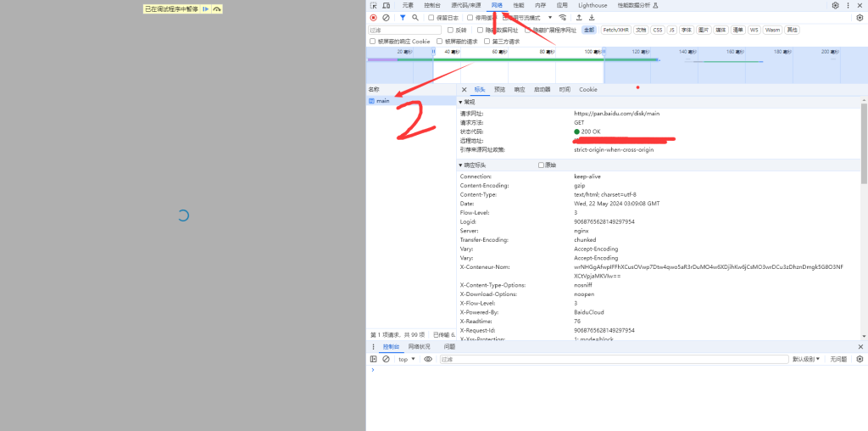Click the export HAR download icon
This screenshot has height=431, width=868.
(591, 18)
